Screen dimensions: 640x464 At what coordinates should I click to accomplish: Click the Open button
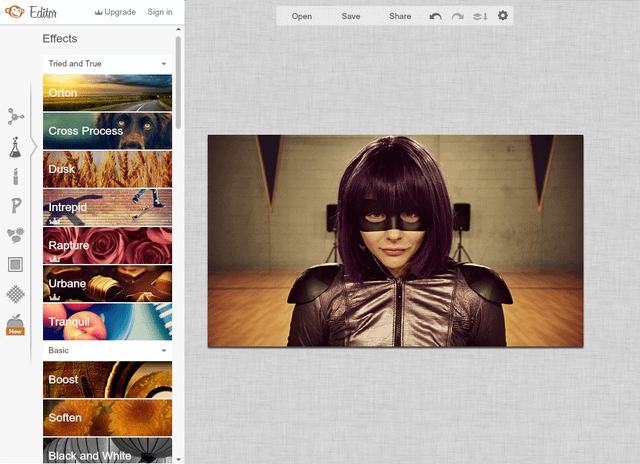(302, 16)
